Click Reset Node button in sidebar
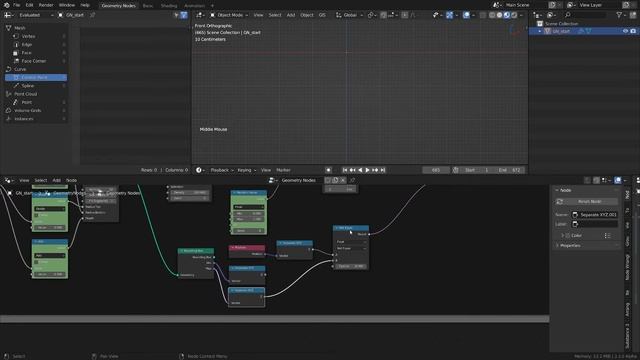The height and width of the screenshot is (360, 640). coord(586,202)
